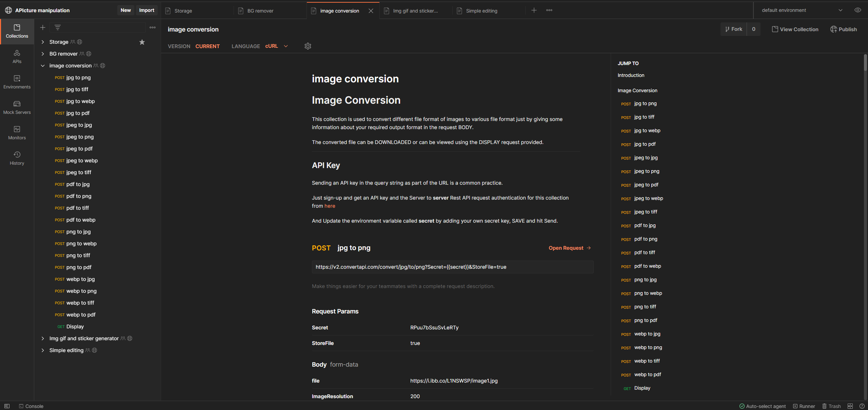This screenshot has width=868, height=410.
Task: Click the filter collections icon
Action: pos(58,27)
